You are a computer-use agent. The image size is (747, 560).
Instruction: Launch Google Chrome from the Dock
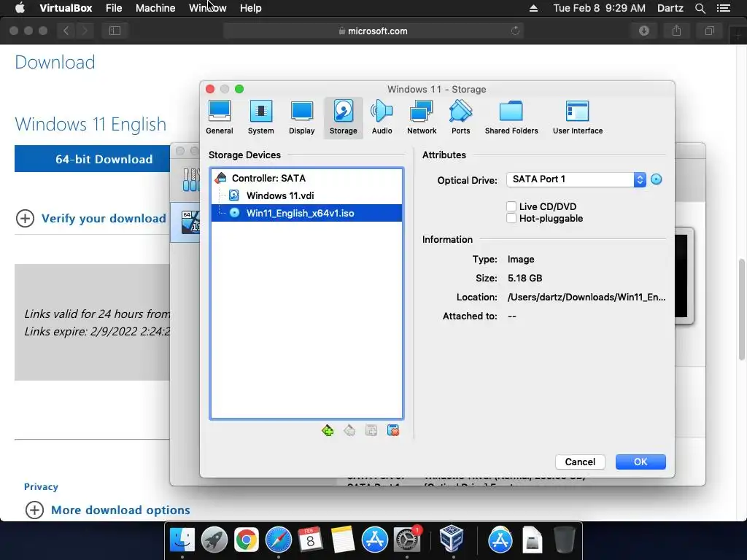point(247,540)
